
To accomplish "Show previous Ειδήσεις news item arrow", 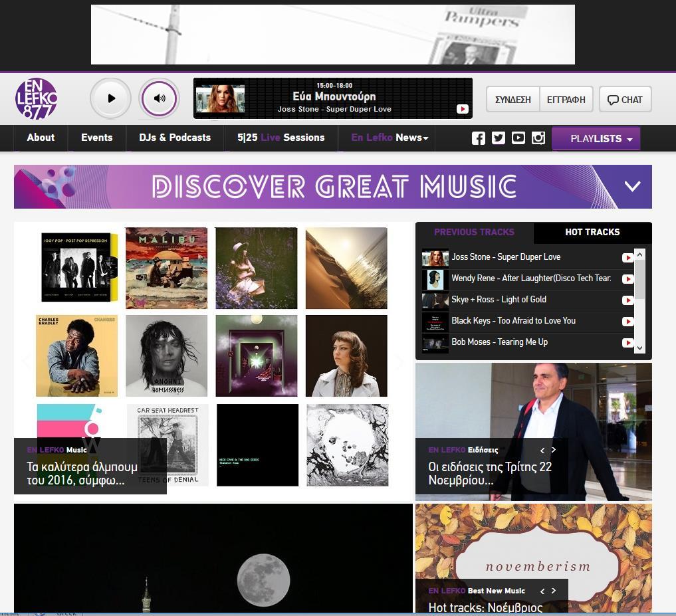I will [x=542, y=450].
